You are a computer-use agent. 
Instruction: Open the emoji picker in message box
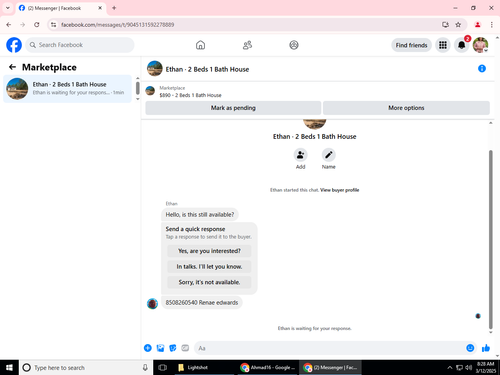point(470,348)
